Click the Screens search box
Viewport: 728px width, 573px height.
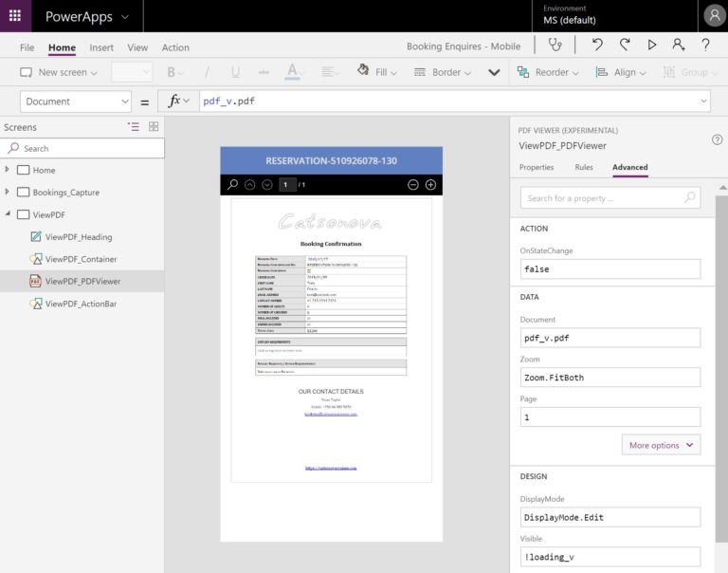tap(82, 148)
